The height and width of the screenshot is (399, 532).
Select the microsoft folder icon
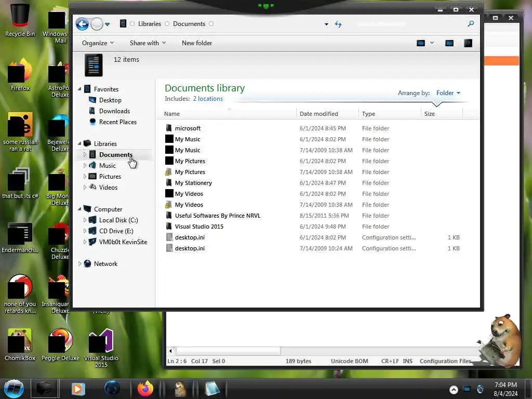tap(169, 128)
